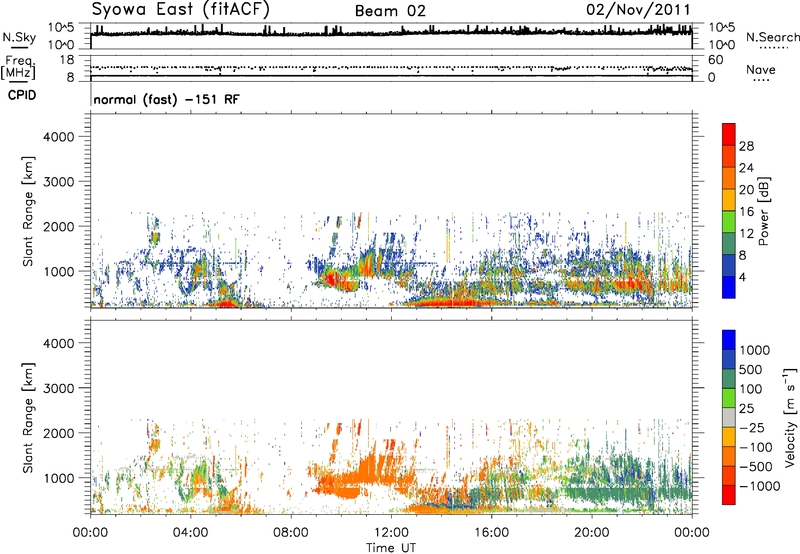Click the date "02/Nov/2011"

coord(638,9)
